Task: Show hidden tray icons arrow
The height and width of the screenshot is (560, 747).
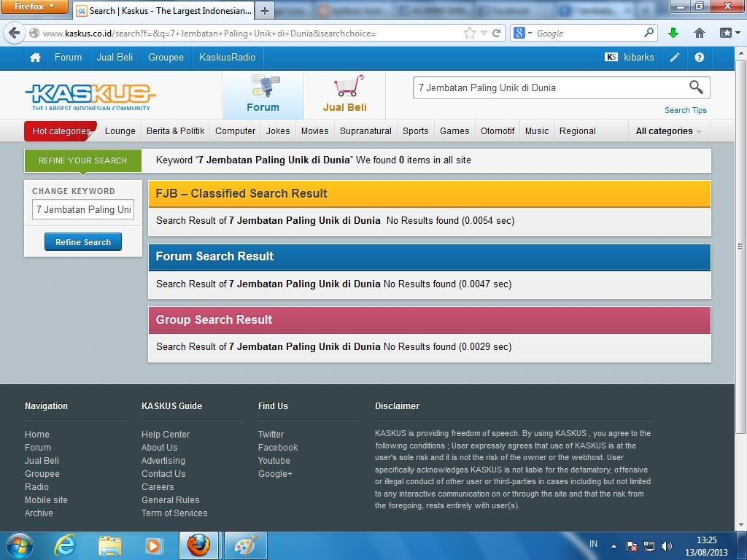Action: [x=614, y=546]
